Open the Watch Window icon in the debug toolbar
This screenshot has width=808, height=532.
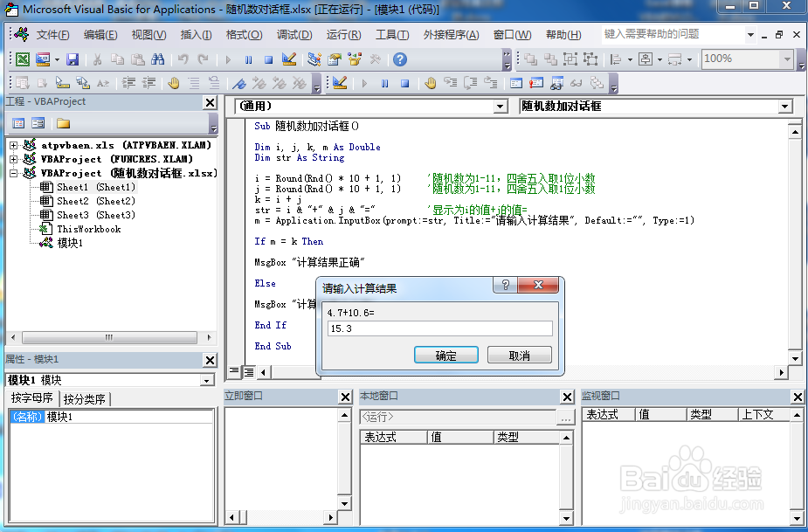click(x=556, y=83)
